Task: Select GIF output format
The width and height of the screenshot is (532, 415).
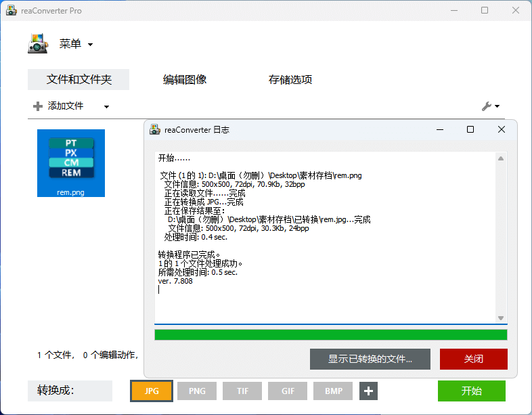Action: 288,391
